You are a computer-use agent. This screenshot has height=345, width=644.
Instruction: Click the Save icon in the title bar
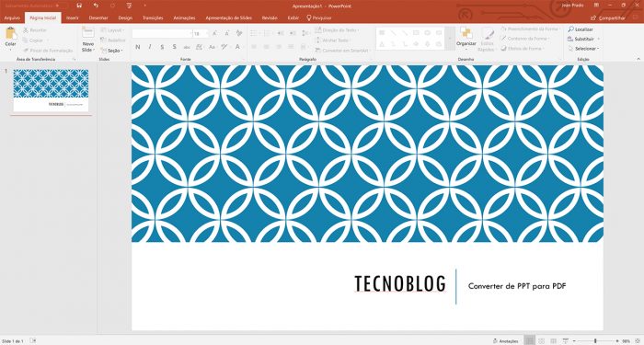[x=79, y=6]
